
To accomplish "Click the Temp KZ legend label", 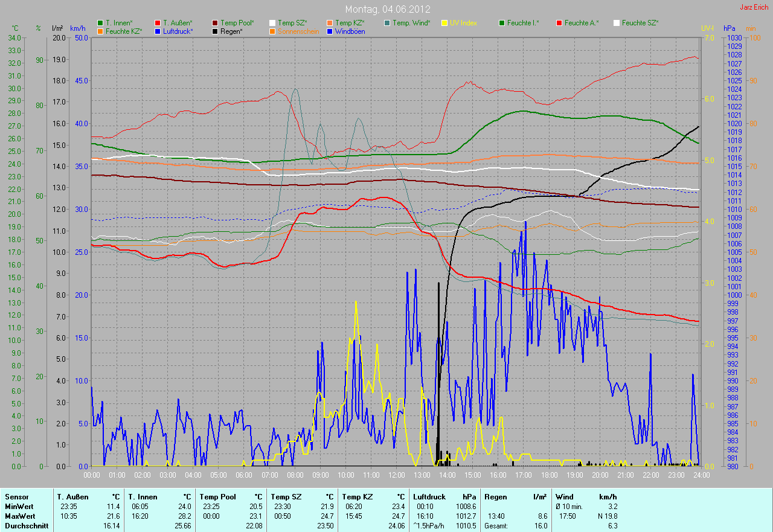I will 350,23.
